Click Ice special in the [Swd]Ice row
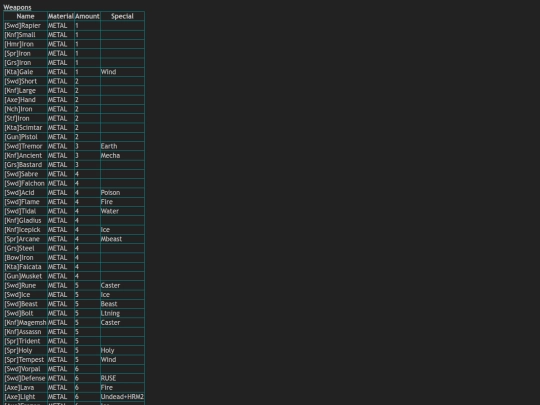The height and width of the screenshot is (405, 540). point(122,295)
